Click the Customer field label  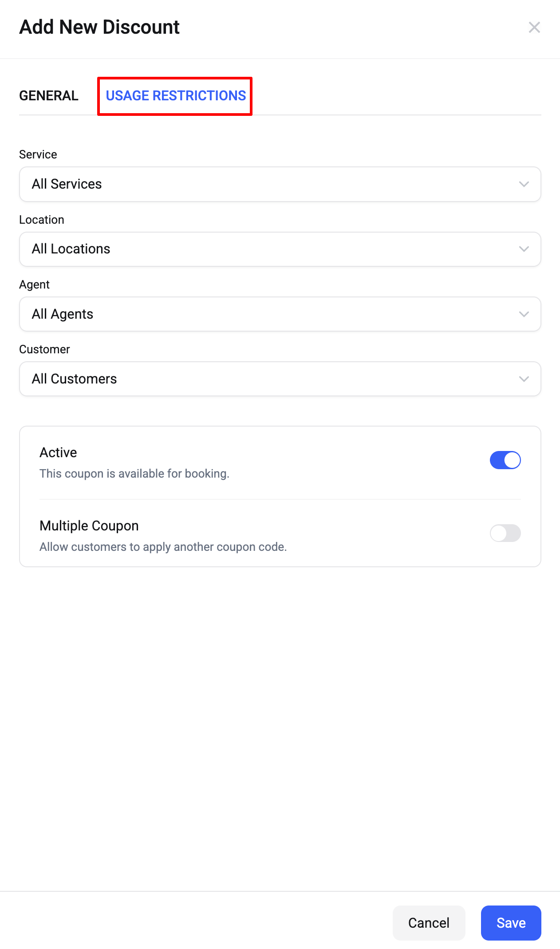point(44,349)
